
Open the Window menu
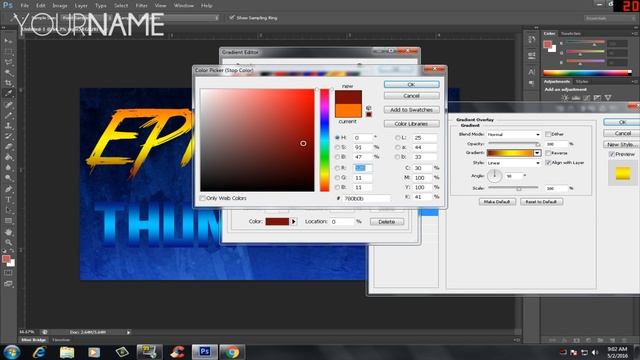[184, 6]
